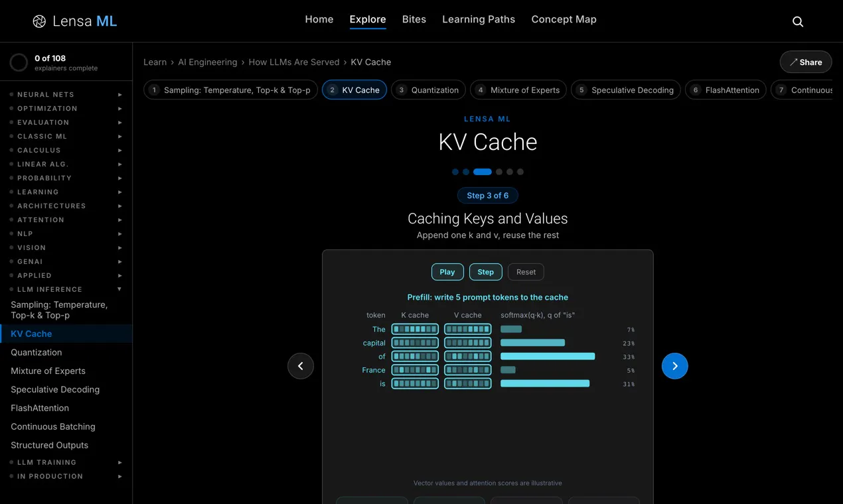
Task: Go to Learn breadcrumb link
Action: (155, 62)
